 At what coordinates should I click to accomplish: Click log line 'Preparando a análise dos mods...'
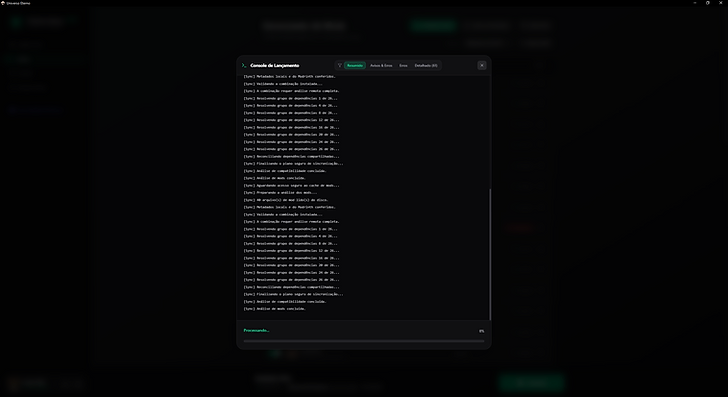point(280,193)
